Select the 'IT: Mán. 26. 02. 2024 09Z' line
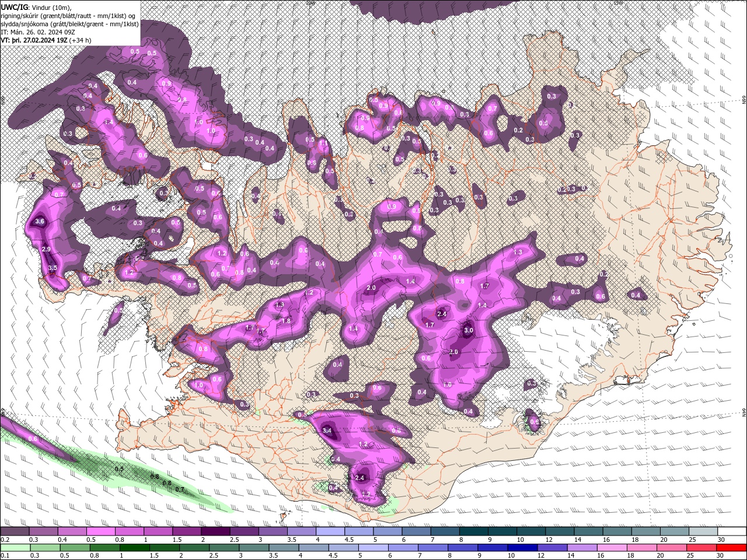Screen dimensions: 747x560 click(x=37, y=32)
